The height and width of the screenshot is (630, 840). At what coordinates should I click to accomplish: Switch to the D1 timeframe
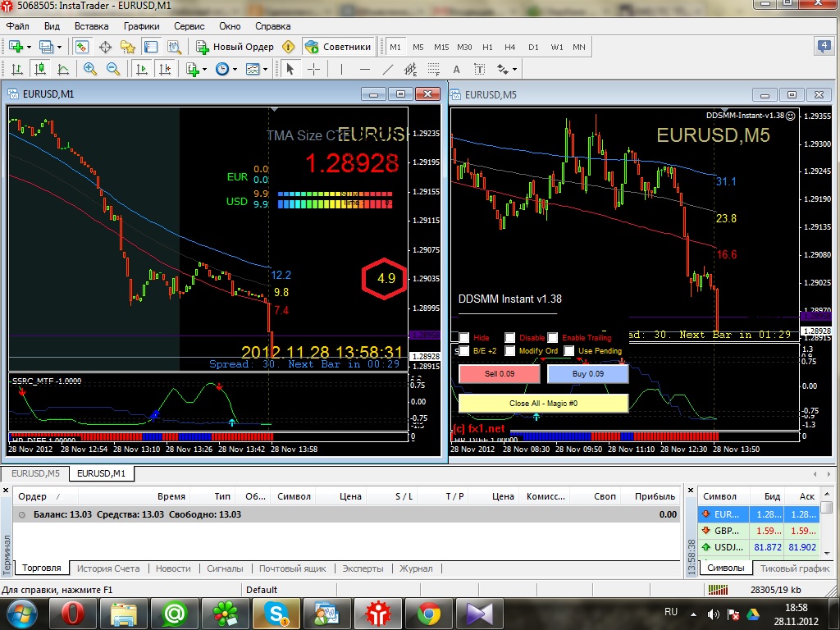[x=533, y=47]
